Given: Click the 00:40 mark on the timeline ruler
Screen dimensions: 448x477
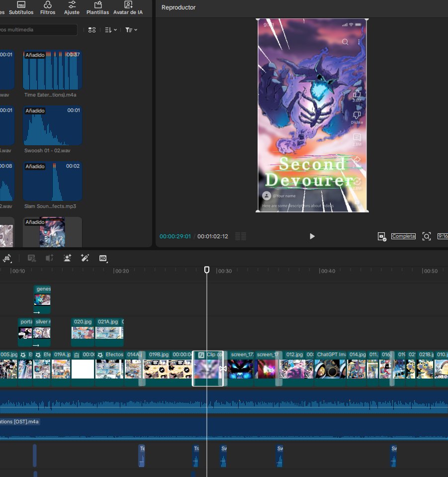Looking at the screenshot, I should pos(327,271).
